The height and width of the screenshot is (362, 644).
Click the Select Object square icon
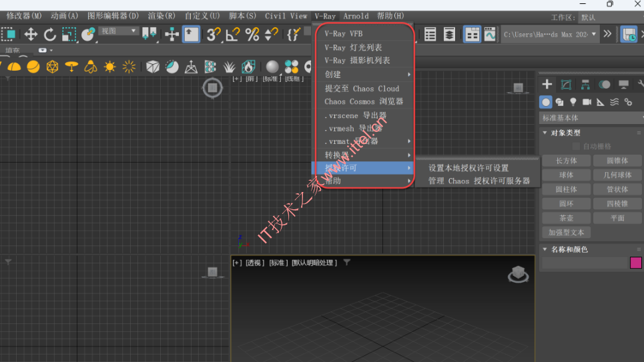point(9,35)
